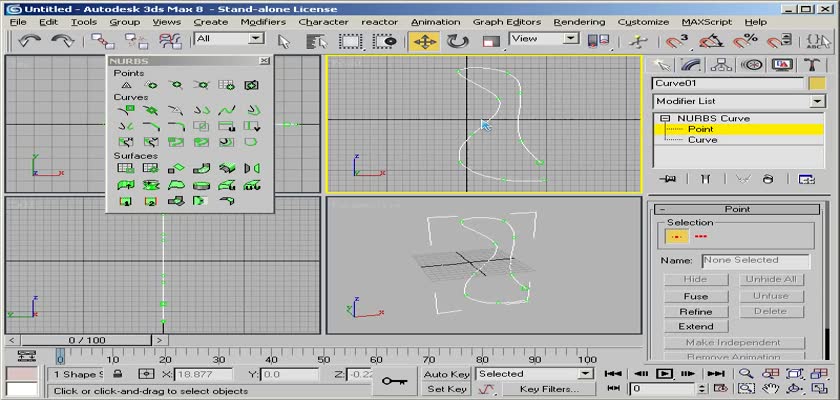The width and height of the screenshot is (840, 400).
Task: Click the 0 / 100 time slider handle
Action: pos(87,340)
